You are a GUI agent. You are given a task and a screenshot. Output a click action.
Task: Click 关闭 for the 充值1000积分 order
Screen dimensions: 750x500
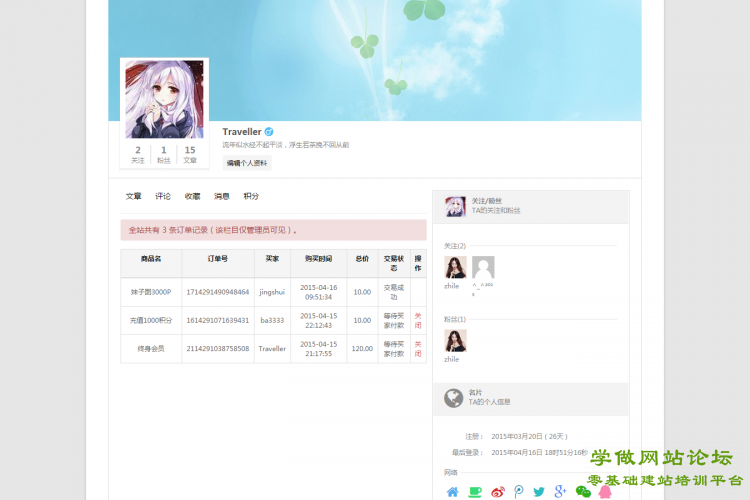coord(418,320)
